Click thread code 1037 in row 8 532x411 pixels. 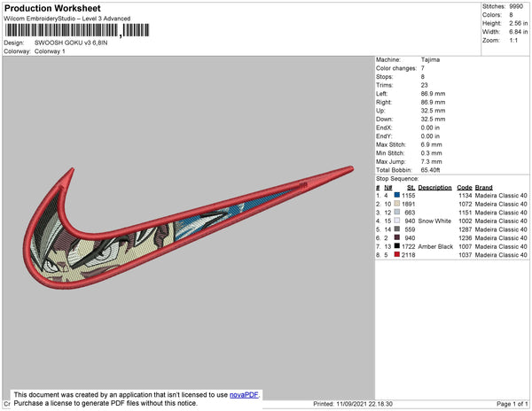(465, 255)
